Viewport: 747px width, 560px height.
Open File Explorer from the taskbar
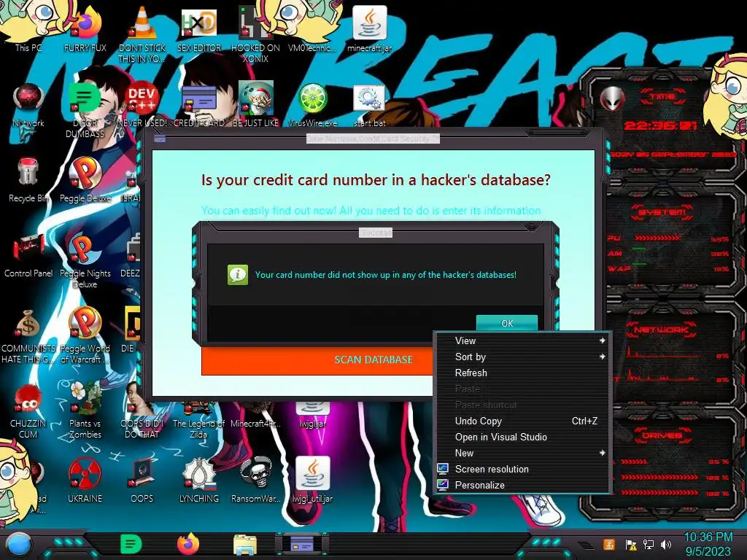[245, 545]
